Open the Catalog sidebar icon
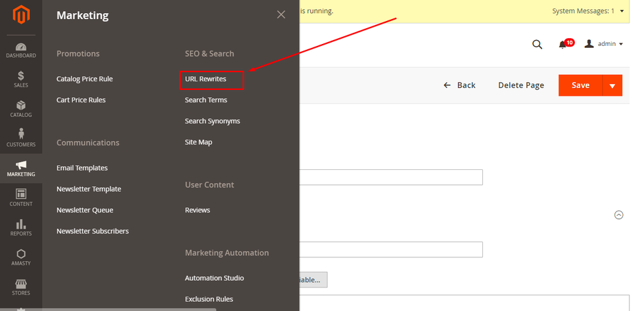 (x=21, y=109)
